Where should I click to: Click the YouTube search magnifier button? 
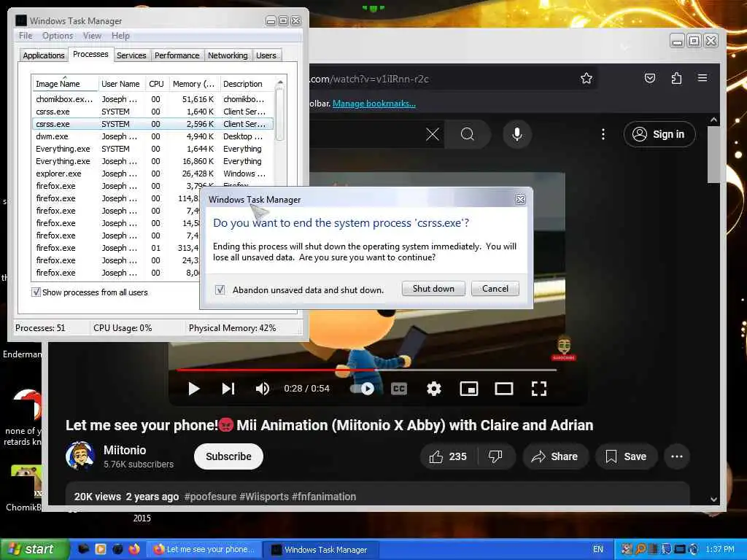(x=468, y=134)
